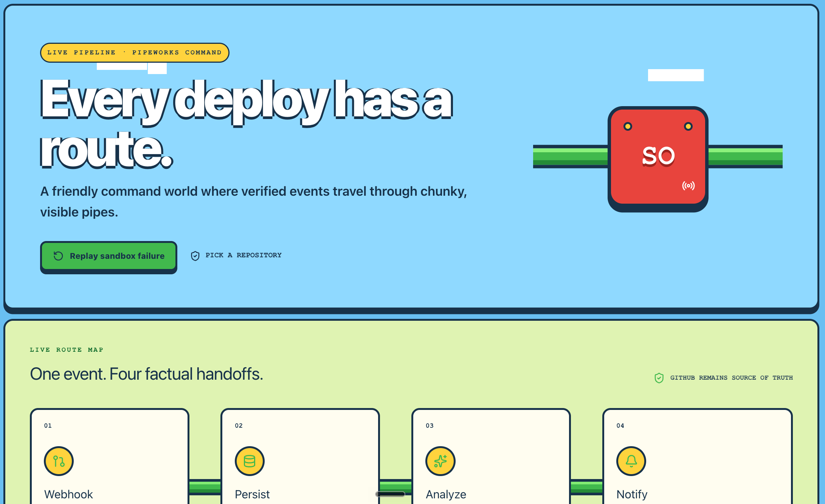This screenshot has height=504, width=825.
Task: Click step number 02 on Persist card
Action: pos(239,425)
